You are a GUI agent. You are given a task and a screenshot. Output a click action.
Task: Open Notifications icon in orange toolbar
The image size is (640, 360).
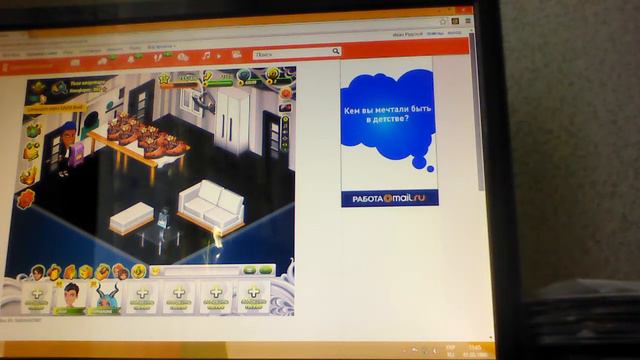pos(131,60)
